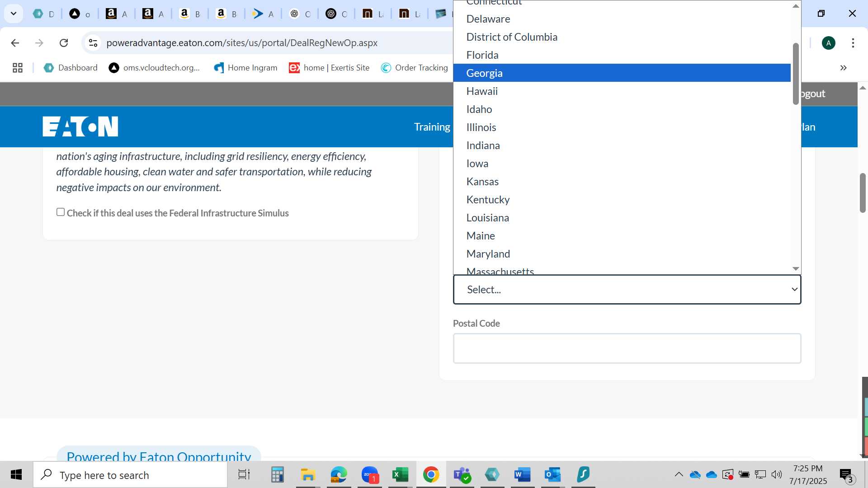This screenshot has width=868, height=488.
Task: Open the Chrome apps grid icon
Action: pyautogui.click(x=18, y=68)
